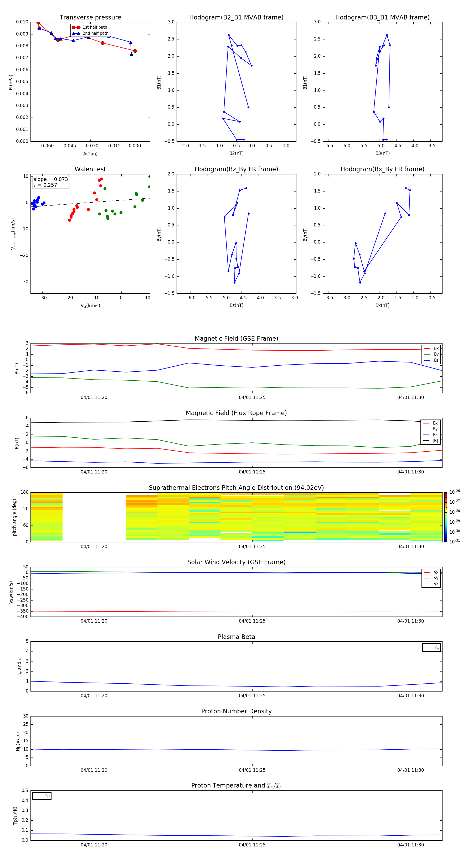The width and height of the screenshot is (473, 868).
Task: Click the 'Magnetic Field (Flux Rope Frame)' title
Action: click(x=236, y=413)
